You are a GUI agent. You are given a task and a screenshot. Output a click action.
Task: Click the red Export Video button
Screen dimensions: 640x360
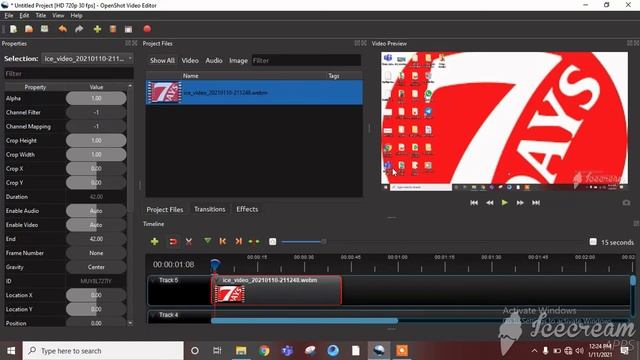click(x=147, y=29)
